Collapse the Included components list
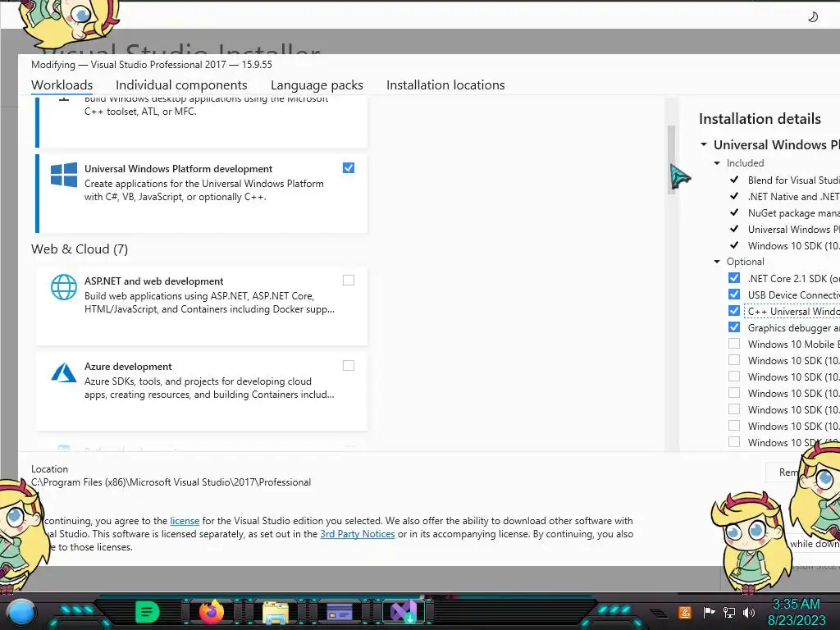Screen dimensions: 840x630 pyautogui.click(x=717, y=163)
